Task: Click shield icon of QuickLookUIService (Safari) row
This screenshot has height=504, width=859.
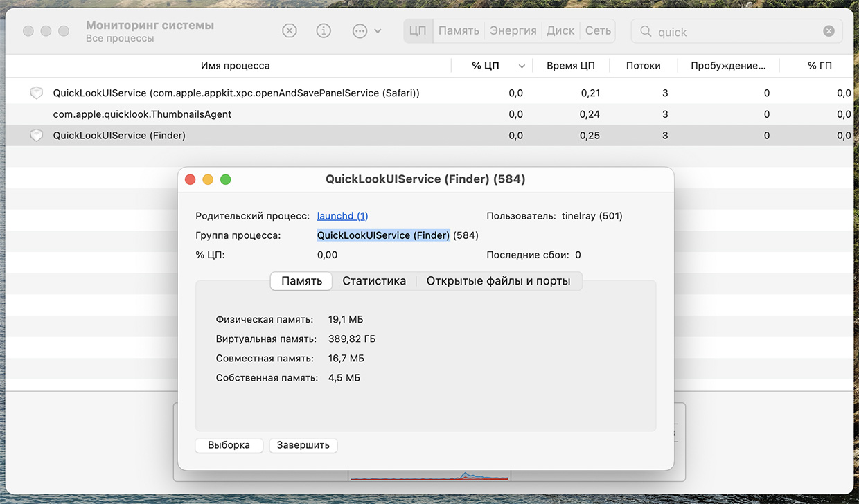Action: (x=36, y=93)
